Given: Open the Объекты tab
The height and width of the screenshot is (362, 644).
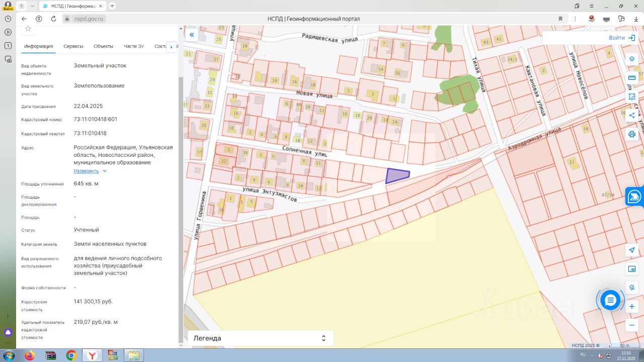Looking at the screenshot, I should pos(103,46).
